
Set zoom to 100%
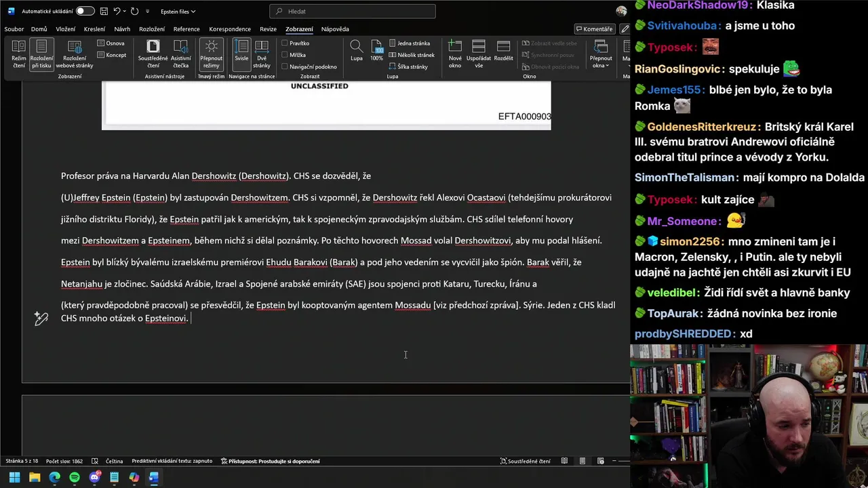(x=377, y=52)
